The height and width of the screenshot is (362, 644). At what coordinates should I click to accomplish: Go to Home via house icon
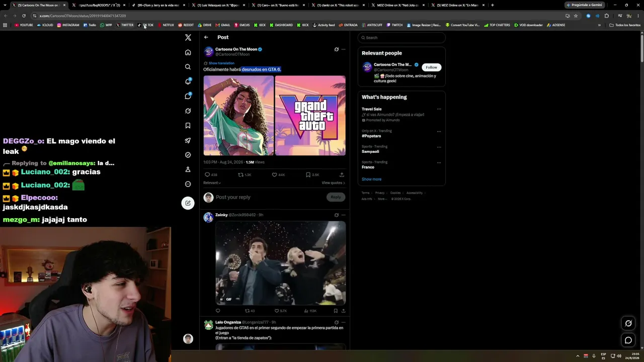188,52
